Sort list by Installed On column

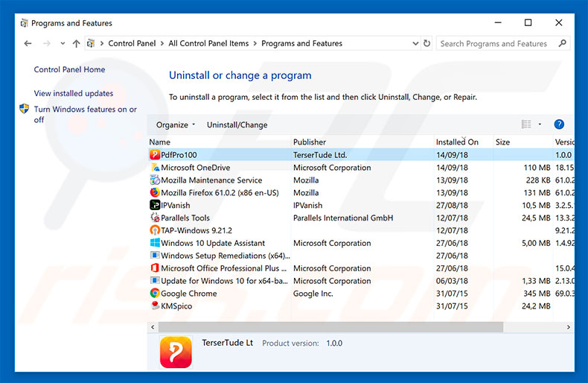pyautogui.click(x=457, y=142)
